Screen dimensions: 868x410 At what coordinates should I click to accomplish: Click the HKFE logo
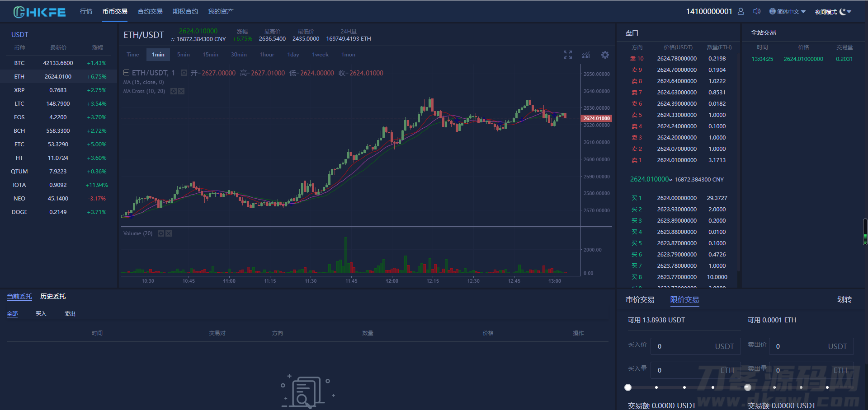(39, 12)
